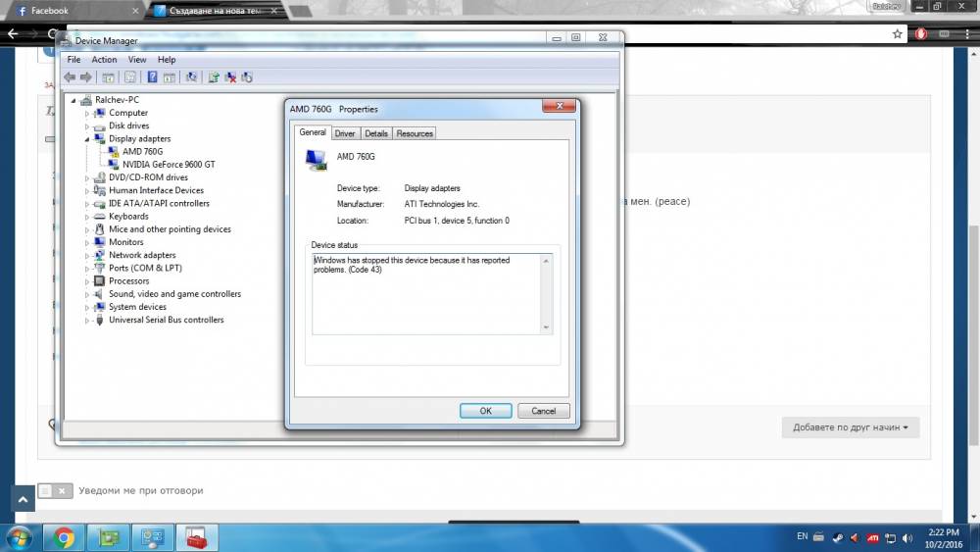
Task: Toggle the show/hide console tree toolbar icon
Action: pos(108,76)
